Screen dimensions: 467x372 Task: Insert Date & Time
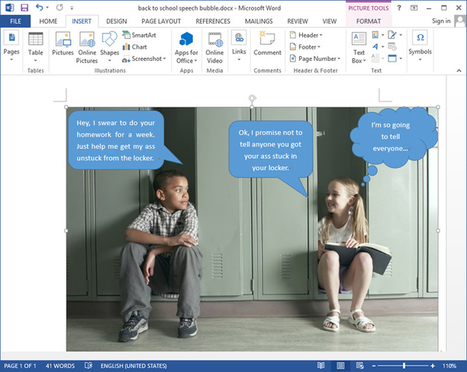pos(392,47)
